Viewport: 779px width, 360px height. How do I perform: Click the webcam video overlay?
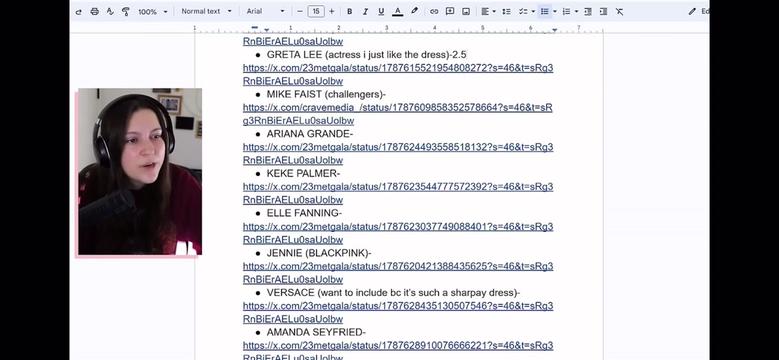pyautogui.click(x=139, y=172)
